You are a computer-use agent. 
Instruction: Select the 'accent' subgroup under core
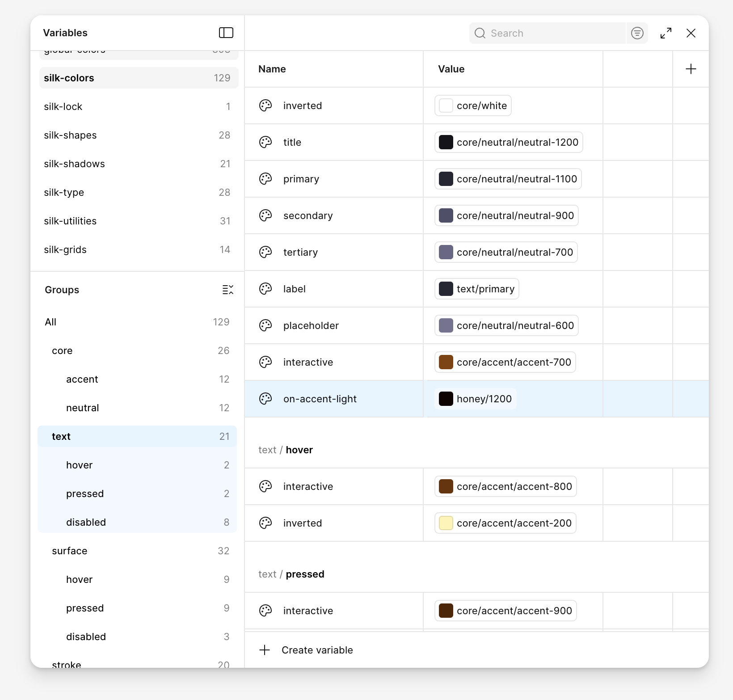(82, 379)
